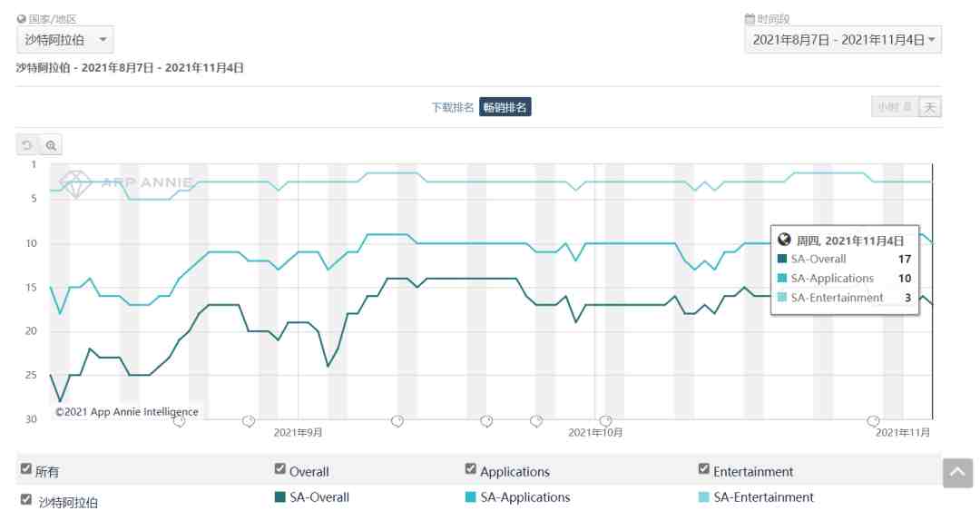This screenshot has height=511, width=980.
Task: Uncheck the Applications checkbox
Action: tap(471, 468)
